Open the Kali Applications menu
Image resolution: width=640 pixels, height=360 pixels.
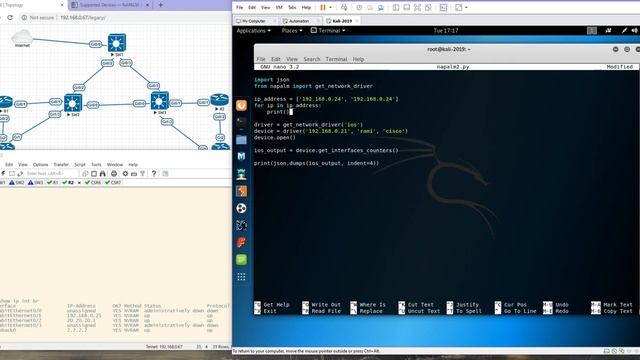[253, 31]
